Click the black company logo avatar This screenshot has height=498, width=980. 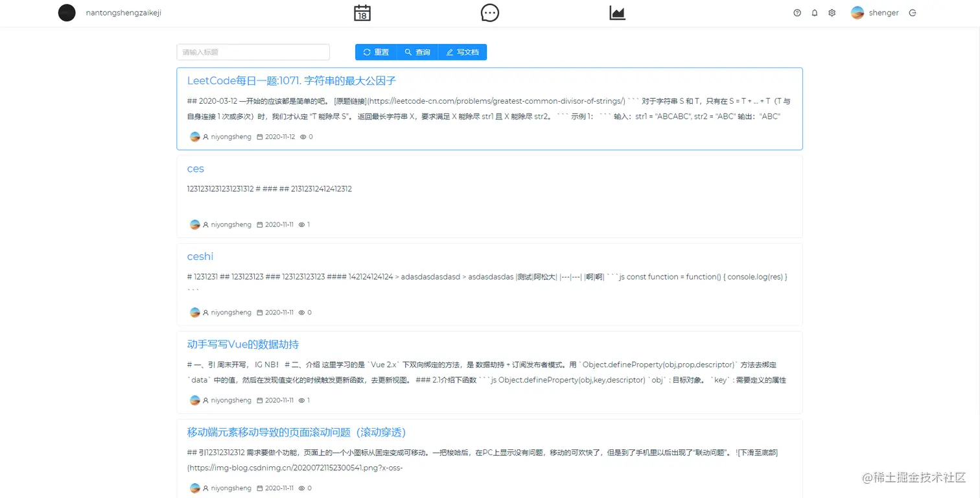(x=67, y=13)
